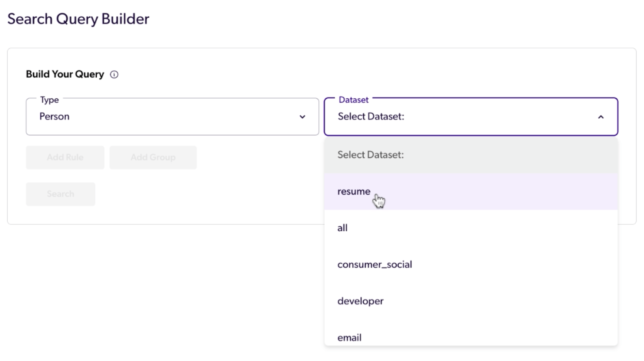Click the Select Dataset: placeholder option

tap(371, 155)
